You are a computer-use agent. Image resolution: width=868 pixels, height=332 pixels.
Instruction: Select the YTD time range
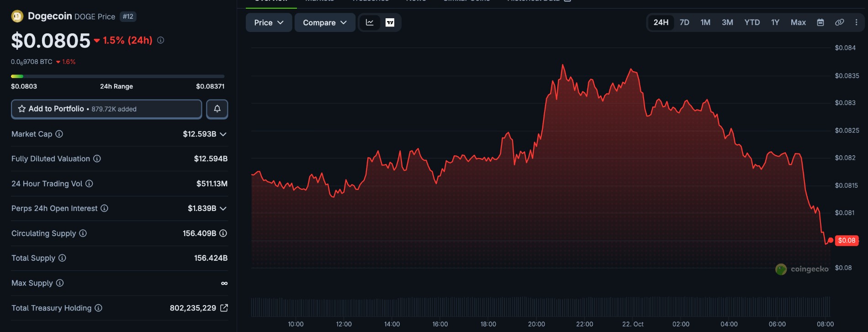(x=752, y=22)
